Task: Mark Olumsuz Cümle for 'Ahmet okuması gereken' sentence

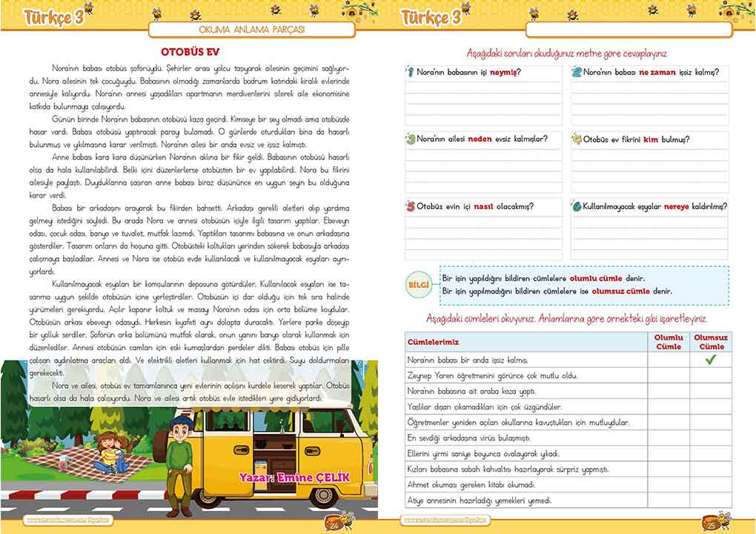Action: click(712, 485)
